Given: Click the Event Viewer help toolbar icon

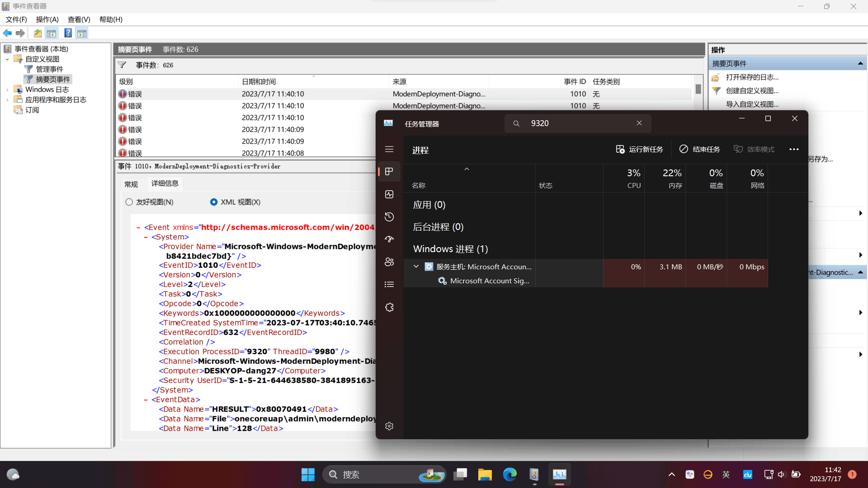Looking at the screenshot, I should point(68,33).
